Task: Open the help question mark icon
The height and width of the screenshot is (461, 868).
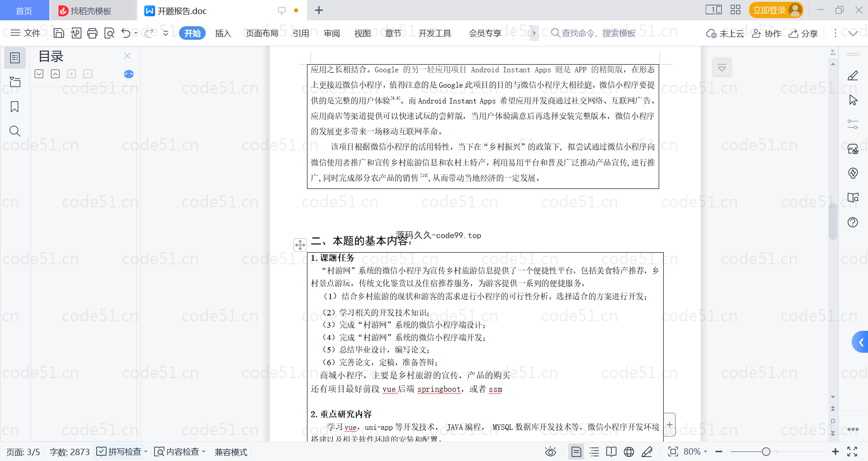Action: [x=853, y=222]
